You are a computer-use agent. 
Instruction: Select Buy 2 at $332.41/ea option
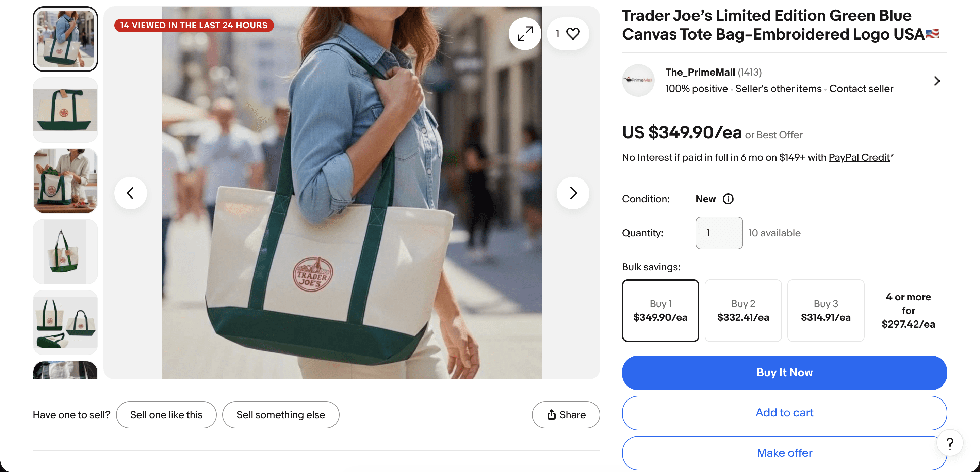click(742, 311)
